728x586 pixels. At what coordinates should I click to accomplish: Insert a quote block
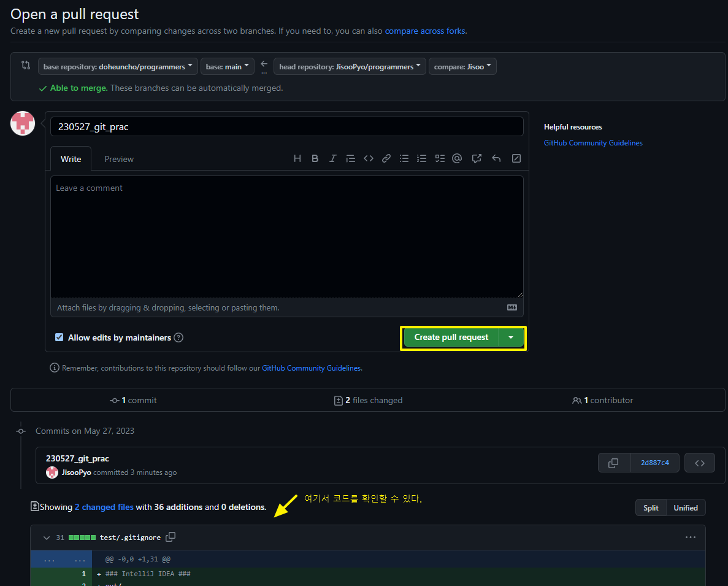(x=351, y=159)
